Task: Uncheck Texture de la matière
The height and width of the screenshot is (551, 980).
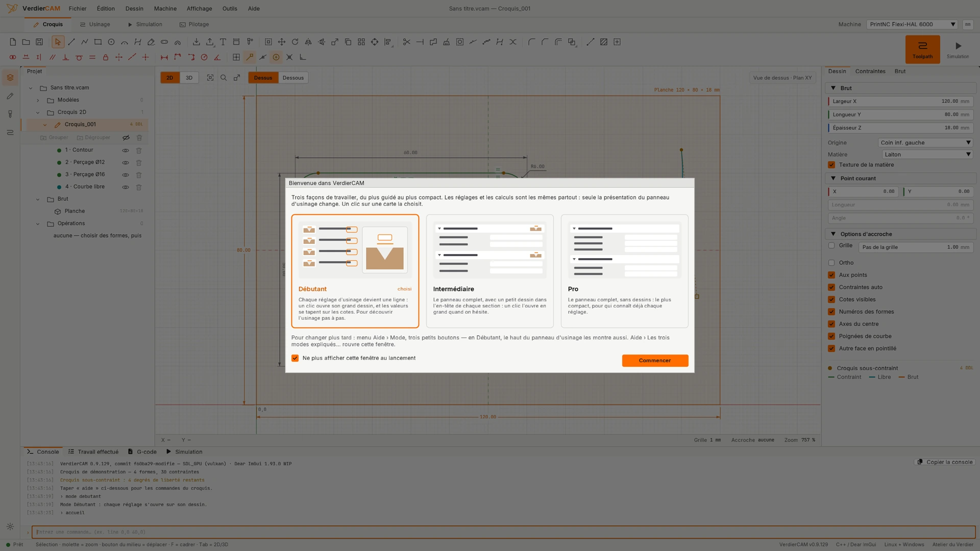Action: pyautogui.click(x=831, y=165)
